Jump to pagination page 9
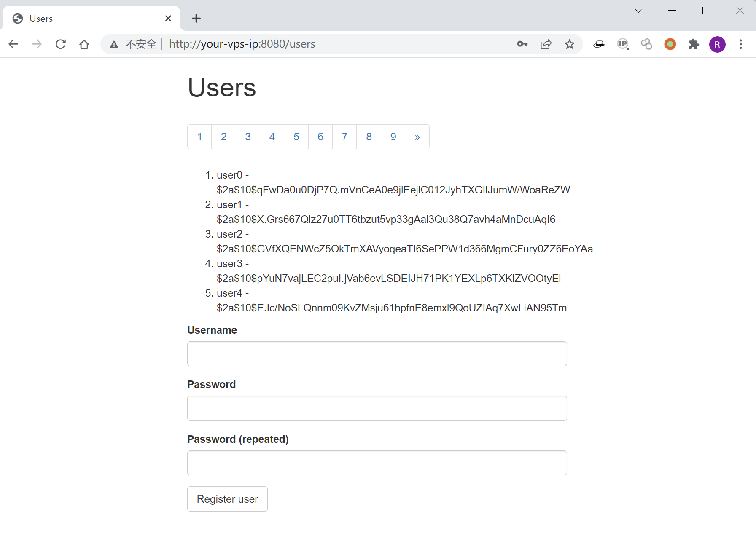The image size is (756, 541). point(393,137)
